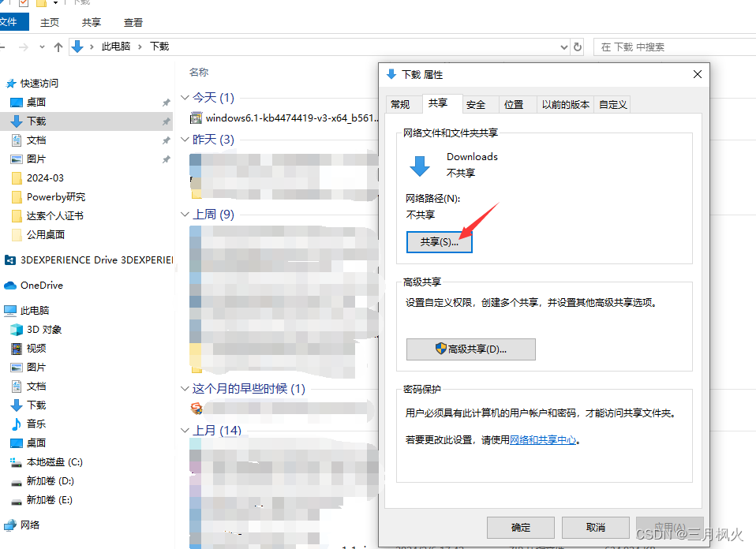This screenshot has height=549, width=756.
Task: Open the address bar dropdown arrow
Action: pyautogui.click(x=563, y=47)
